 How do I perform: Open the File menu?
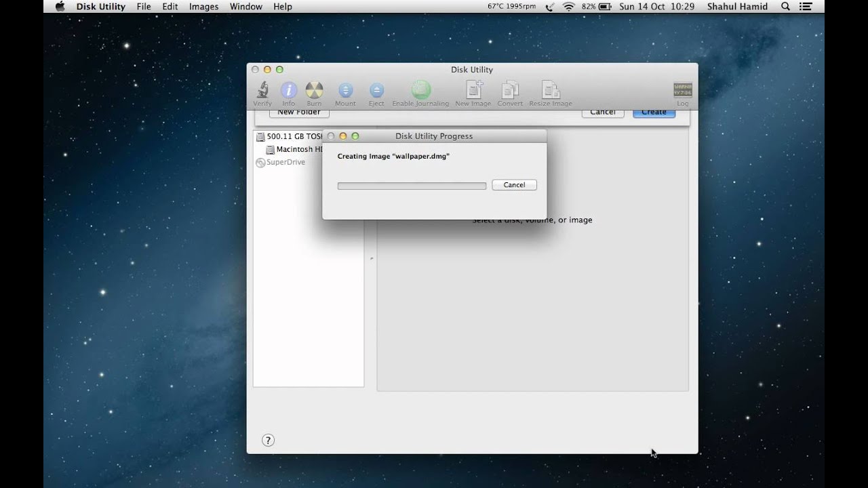[x=144, y=6]
